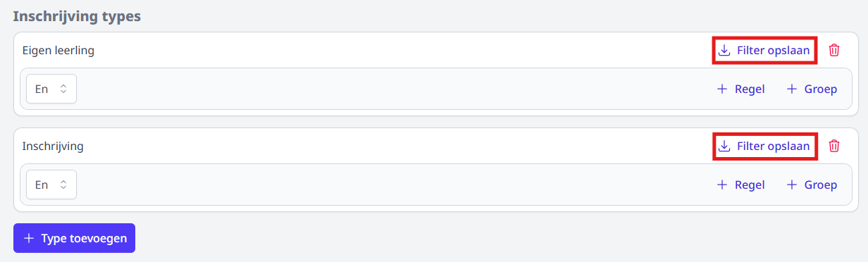This screenshot has height=262, width=868.
Task: Open the En operator dropdown under Inschrijving
Action: [51, 185]
